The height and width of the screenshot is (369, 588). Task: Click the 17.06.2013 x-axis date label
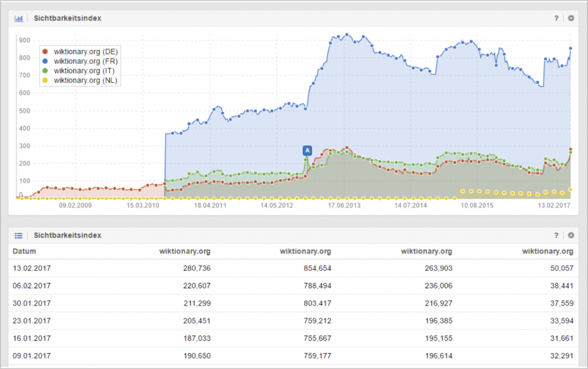pos(344,205)
